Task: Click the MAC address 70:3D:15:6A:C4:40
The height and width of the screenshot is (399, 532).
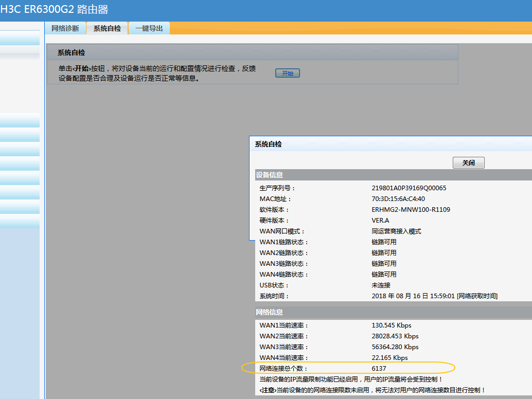Action: pos(398,199)
